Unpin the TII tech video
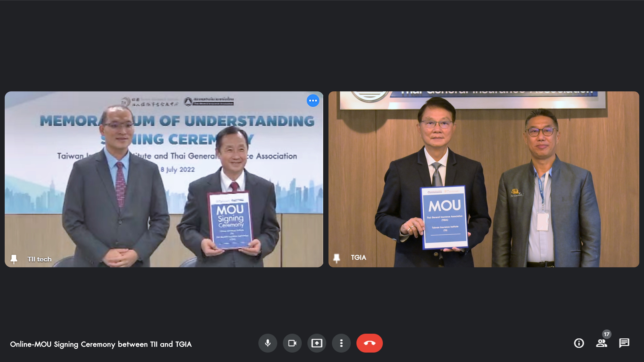 point(14,259)
